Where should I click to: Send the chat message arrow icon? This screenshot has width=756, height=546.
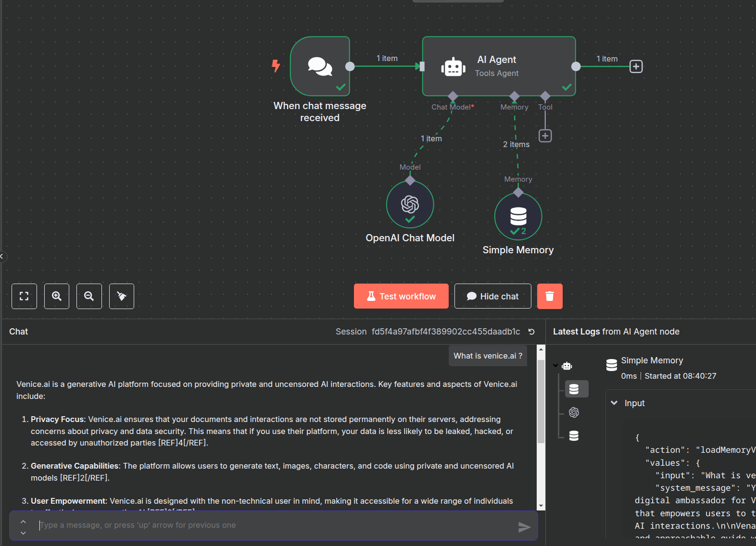point(524,527)
